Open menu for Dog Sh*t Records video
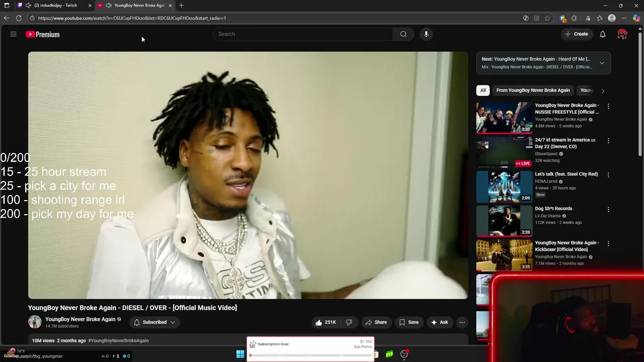The width and height of the screenshot is (644, 362). coord(608,209)
